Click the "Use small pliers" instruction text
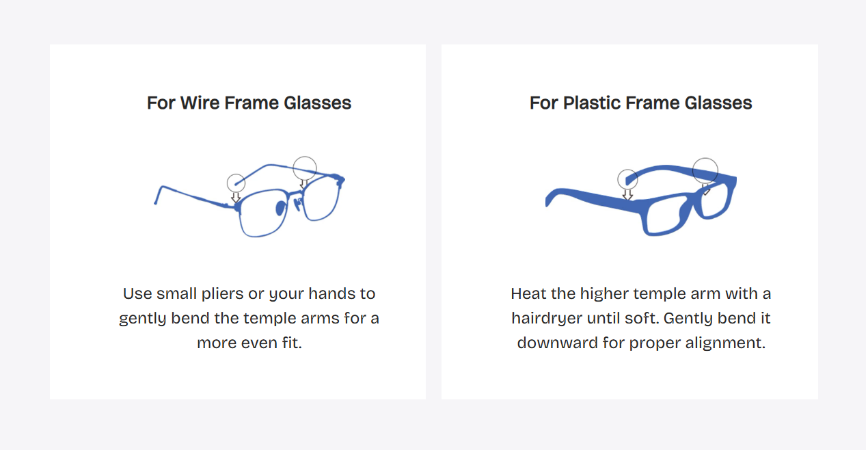Screen dimensions: 868x450 [x=249, y=318]
